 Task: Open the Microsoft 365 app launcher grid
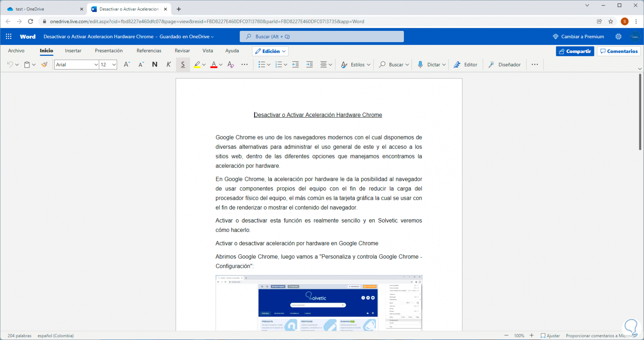point(9,36)
